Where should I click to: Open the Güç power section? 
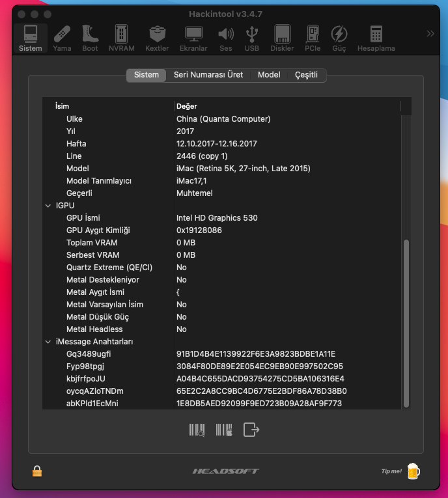[339, 38]
